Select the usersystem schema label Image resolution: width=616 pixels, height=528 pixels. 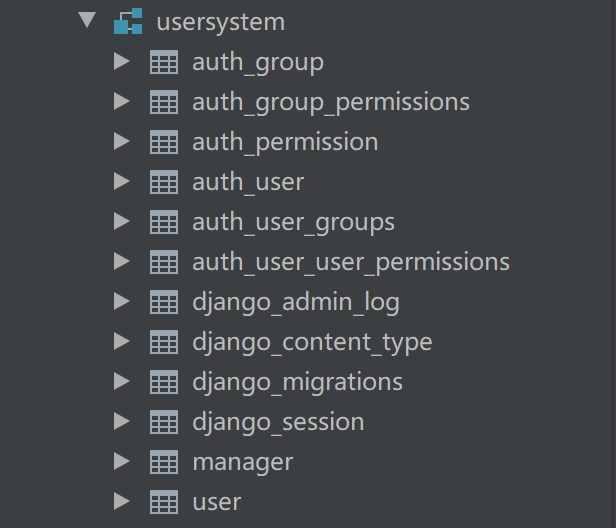tap(221, 23)
